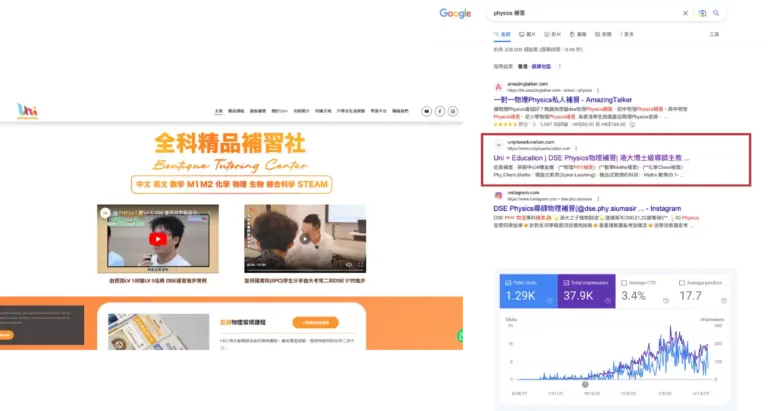Clear the search box with the X icon
This screenshot has height=411, width=768.
[685, 13]
